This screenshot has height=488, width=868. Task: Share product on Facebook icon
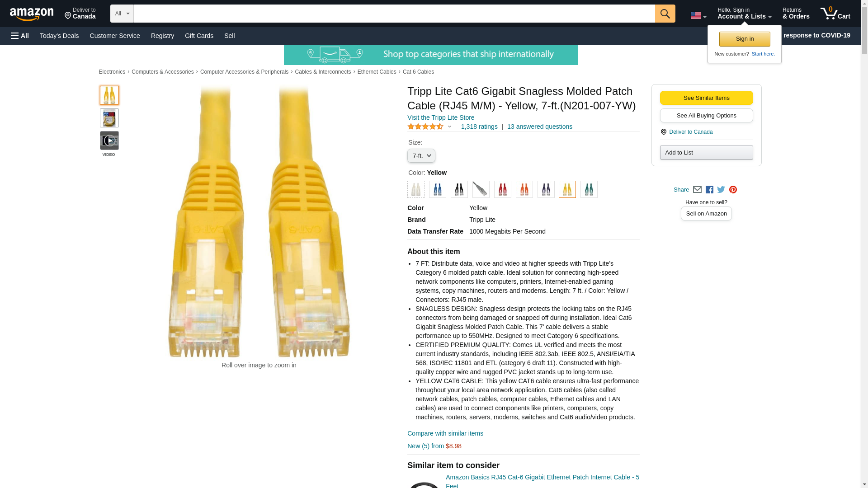[709, 190]
